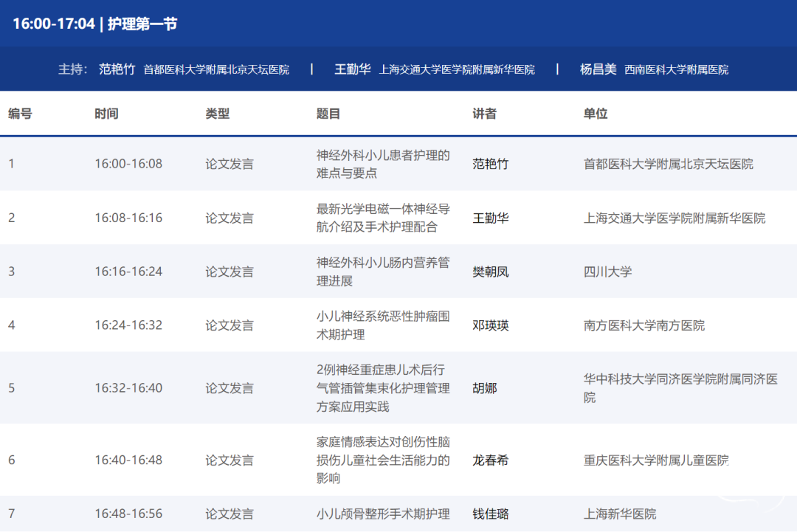Click affiliation 重庆医科大学附属儿童医院

pos(656,460)
